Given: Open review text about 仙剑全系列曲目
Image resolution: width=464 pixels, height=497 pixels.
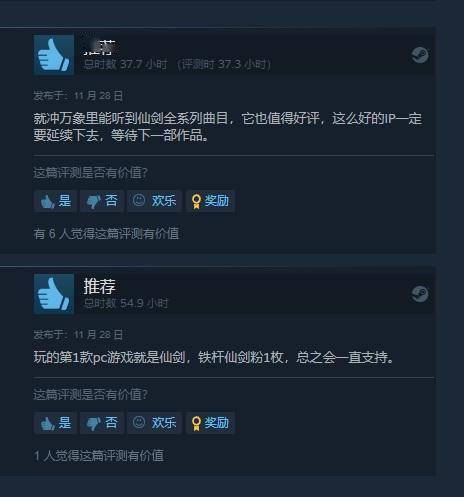Looking at the screenshot, I should click(x=228, y=127).
